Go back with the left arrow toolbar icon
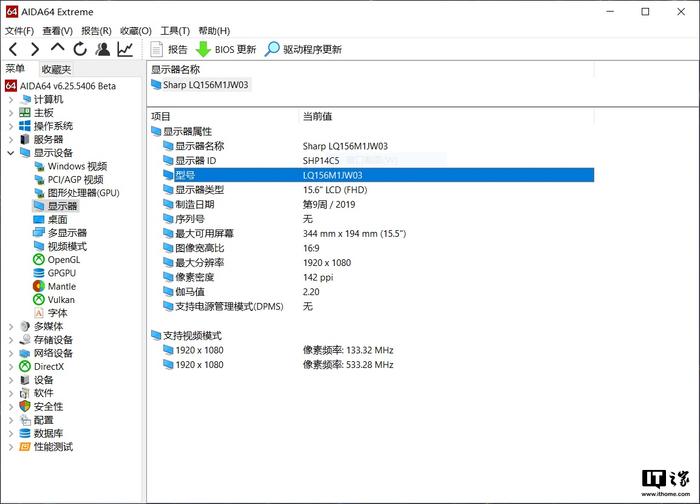The image size is (700, 504). [13, 49]
